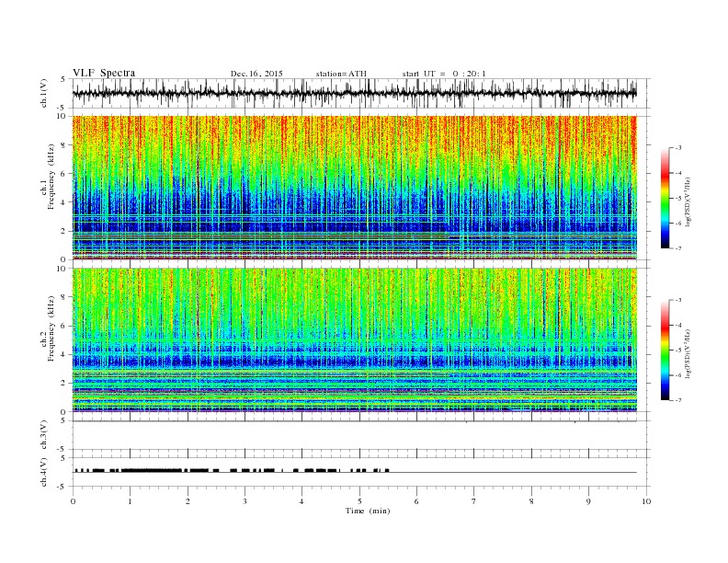Click the time axis tick label "8"
The height and width of the screenshot is (563, 728).
(x=531, y=501)
